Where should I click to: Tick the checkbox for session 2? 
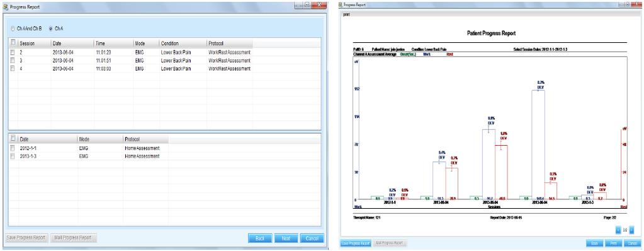(13, 53)
